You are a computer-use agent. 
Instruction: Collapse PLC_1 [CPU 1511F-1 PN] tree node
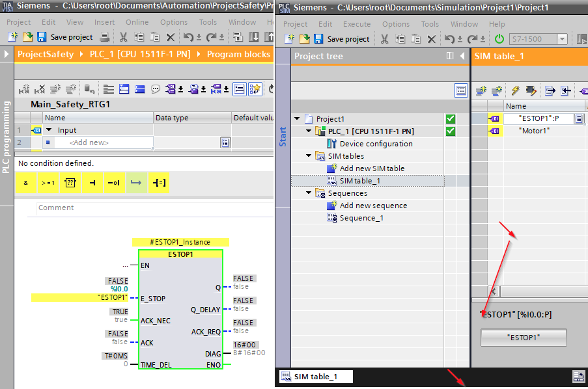(x=309, y=131)
